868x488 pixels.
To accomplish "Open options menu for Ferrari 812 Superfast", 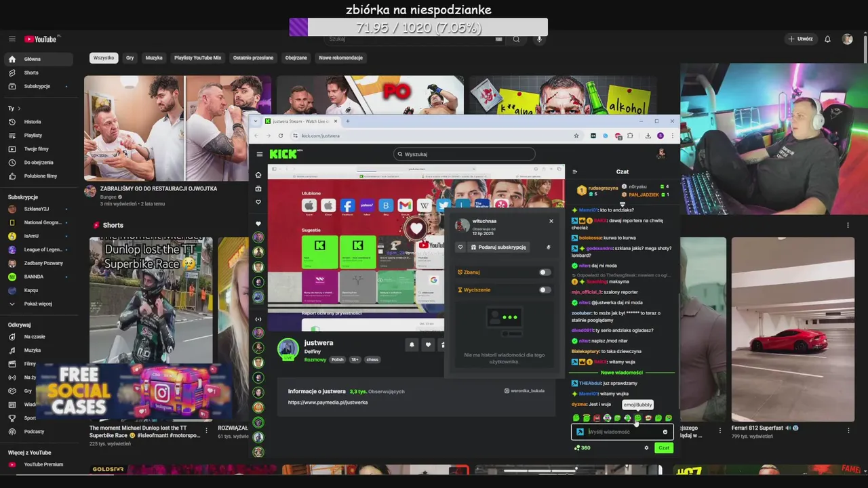I will click(848, 430).
